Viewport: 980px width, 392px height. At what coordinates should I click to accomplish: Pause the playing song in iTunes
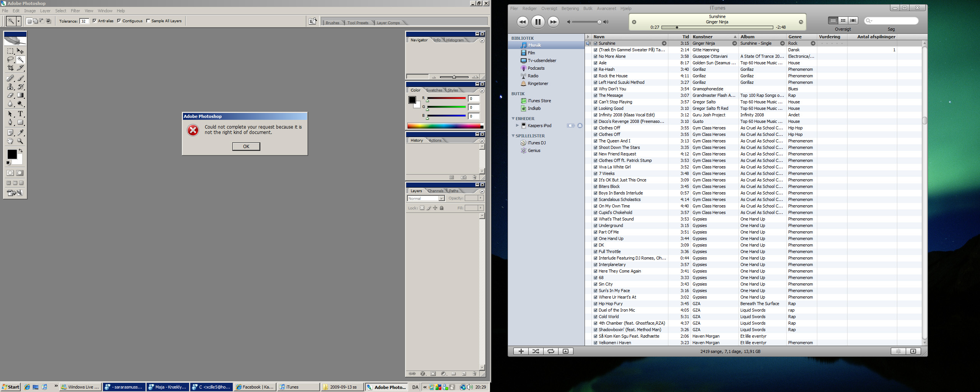pos(538,22)
